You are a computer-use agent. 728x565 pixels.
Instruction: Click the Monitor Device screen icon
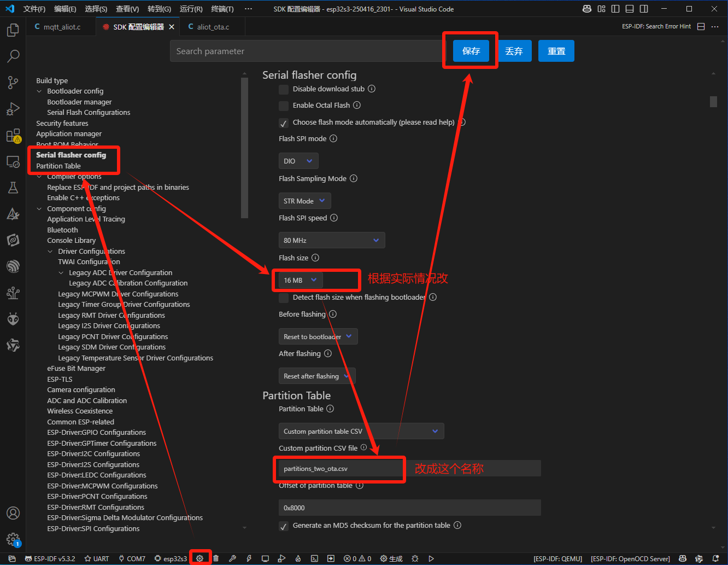pyautogui.click(x=265, y=558)
